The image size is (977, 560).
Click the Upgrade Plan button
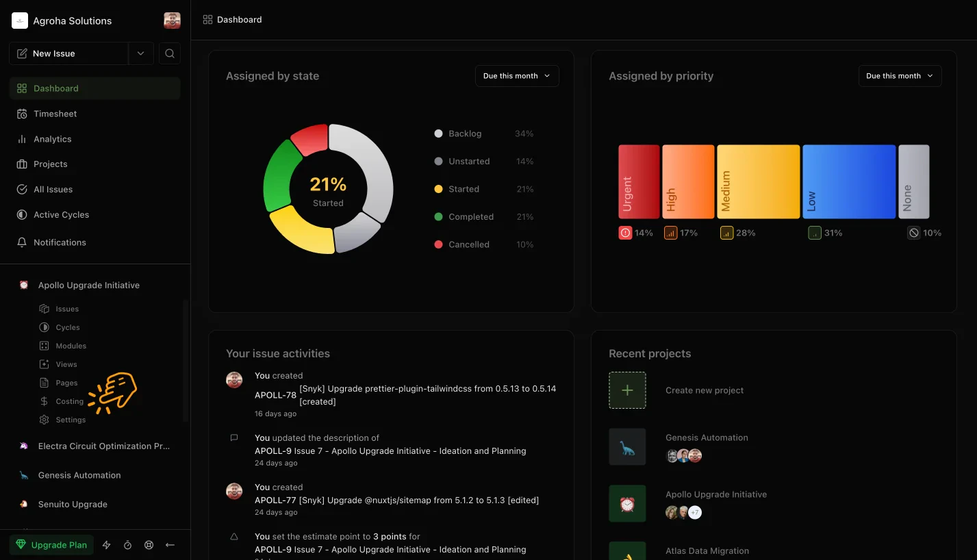pos(51,544)
